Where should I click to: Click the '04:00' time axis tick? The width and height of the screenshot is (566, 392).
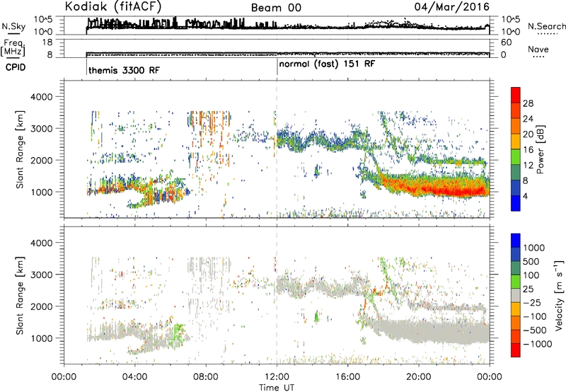[134, 377]
